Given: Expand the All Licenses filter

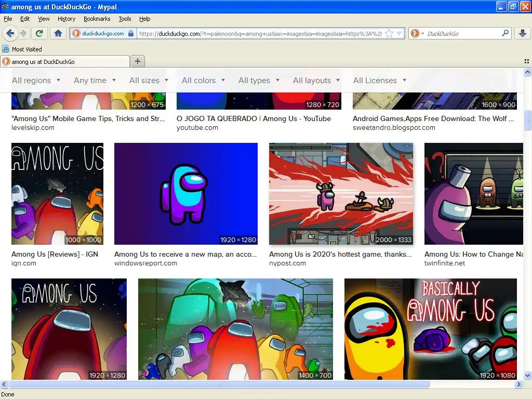Looking at the screenshot, I should pos(380,81).
